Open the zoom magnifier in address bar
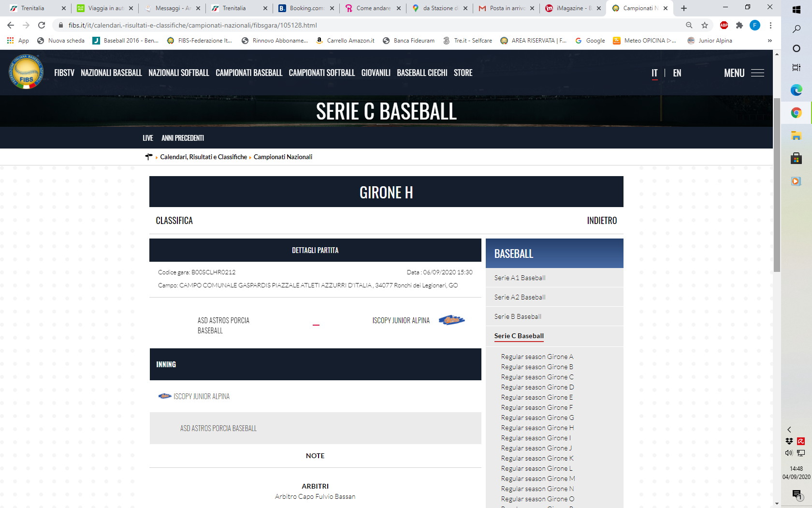Image resolution: width=812 pixels, height=508 pixels. click(689, 25)
